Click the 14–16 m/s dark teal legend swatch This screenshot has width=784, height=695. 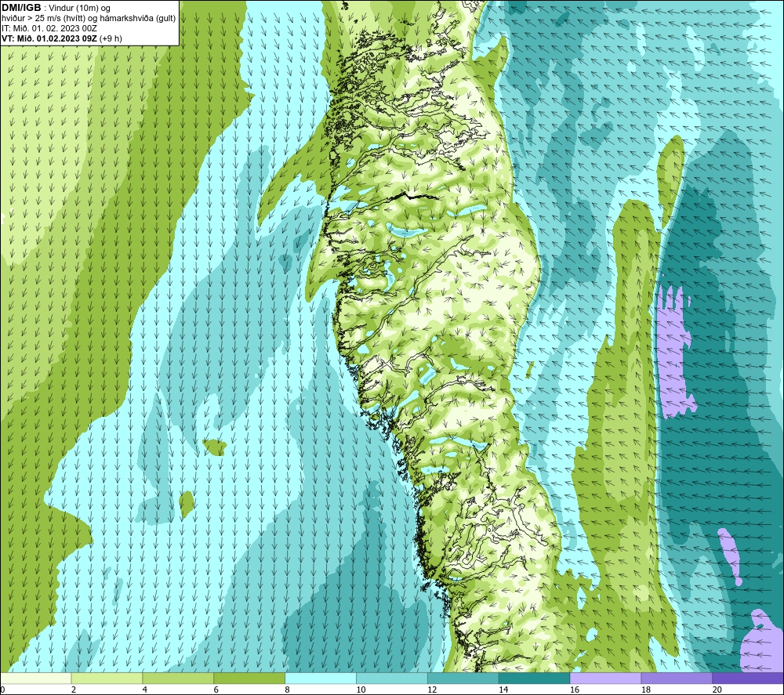pos(534,678)
